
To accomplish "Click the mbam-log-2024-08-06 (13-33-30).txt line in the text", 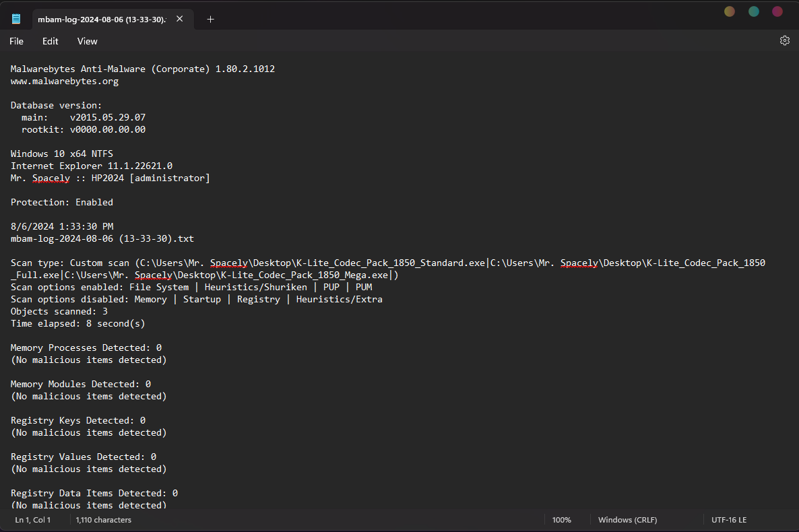I will pyautogui.click(x=102, y=238).
